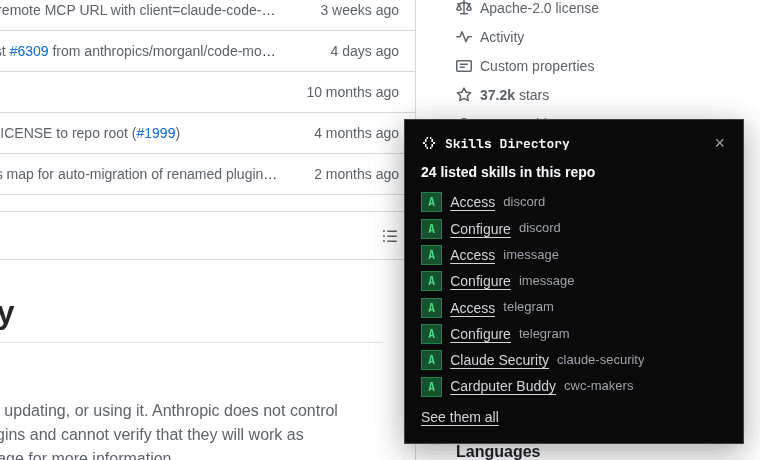Click the A grade badge beside Claude Security
Screen dimensions: 760x460
coord(431,360)
